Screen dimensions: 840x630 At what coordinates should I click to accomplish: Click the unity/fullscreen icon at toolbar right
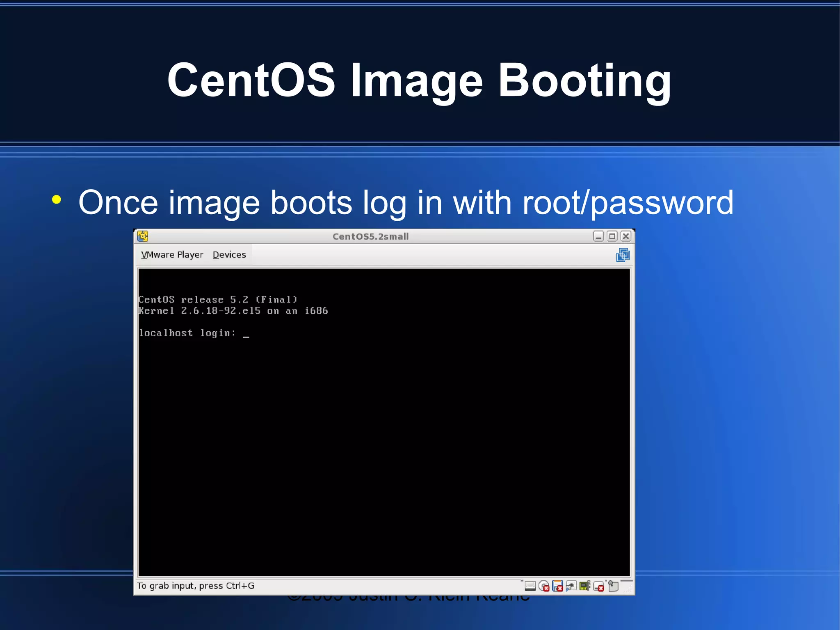pos(623,255)
